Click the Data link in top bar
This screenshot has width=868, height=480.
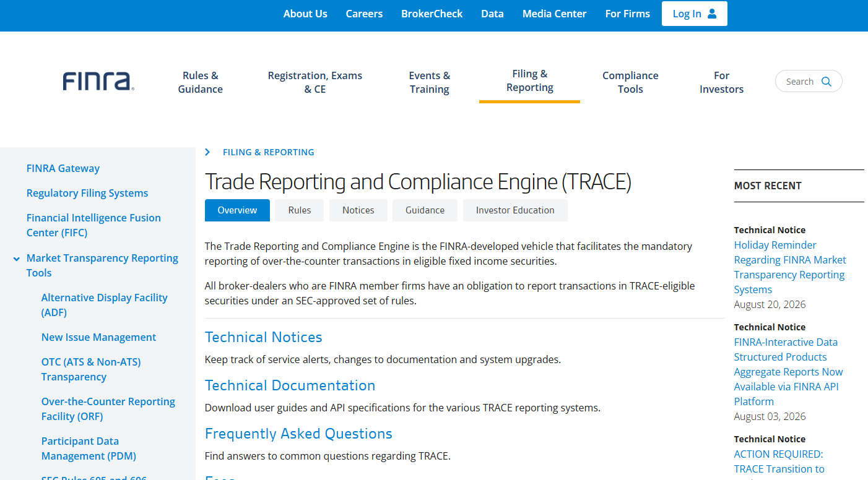pos(492,14)
